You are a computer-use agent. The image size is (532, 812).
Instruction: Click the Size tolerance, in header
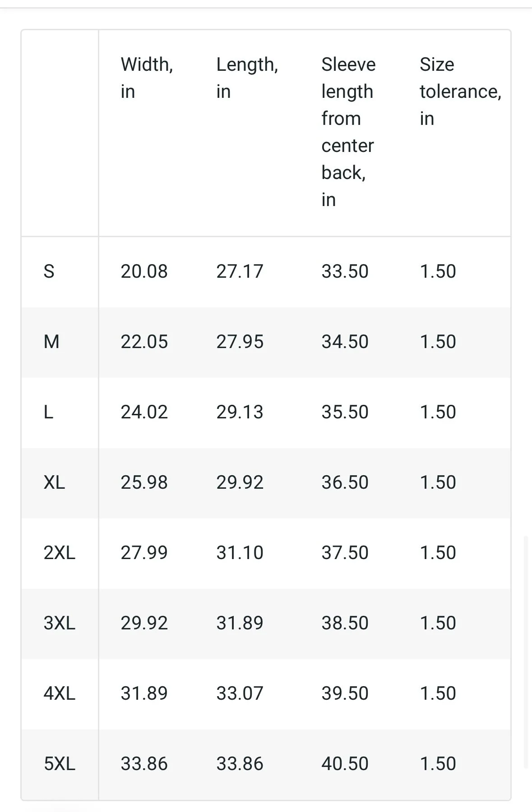[460, 92]
